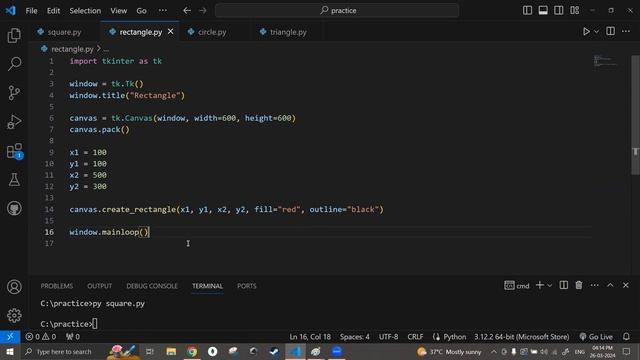
Task: Expand the breadcrumb ellipsis after rectangle.py
Action: click(x=106, y=49)
